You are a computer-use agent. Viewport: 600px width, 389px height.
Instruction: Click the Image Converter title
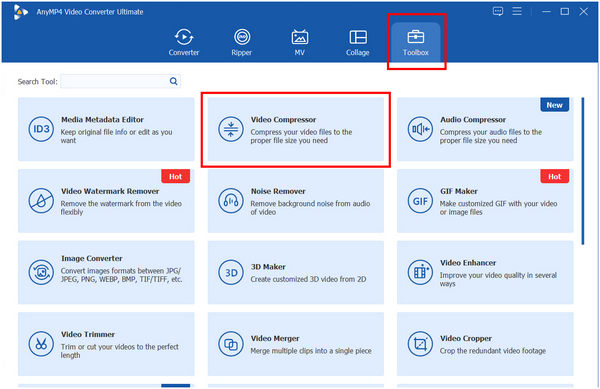click(91, 259)
